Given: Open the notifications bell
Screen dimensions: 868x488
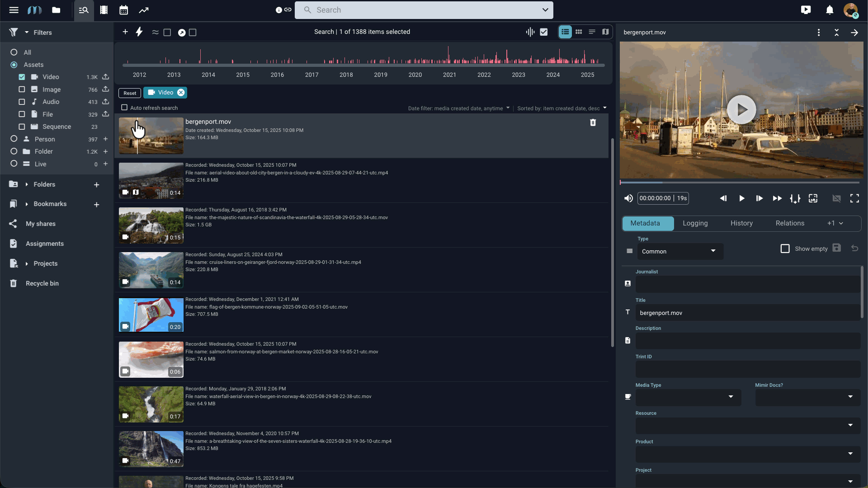Looking at the screenshot, I should pyautogui.click(x=830, y=10).
